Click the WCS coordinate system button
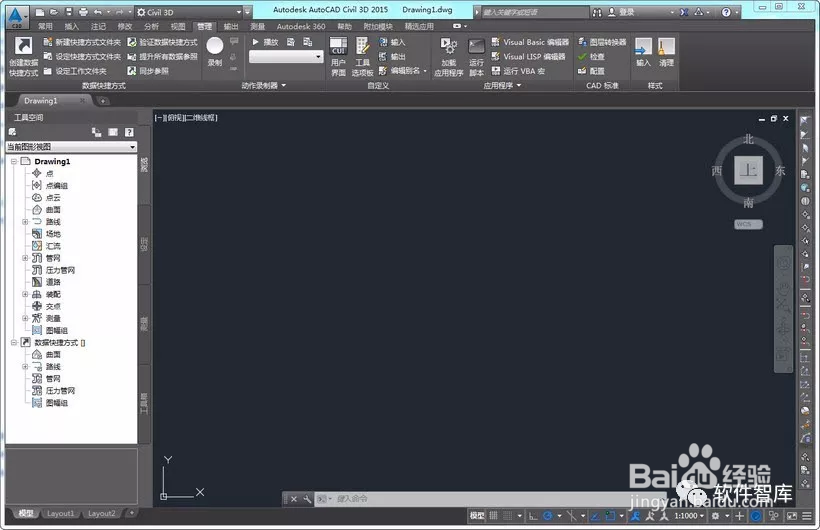Image resolution: width=820 pixels, height=530 pixels. click(748, 224)
